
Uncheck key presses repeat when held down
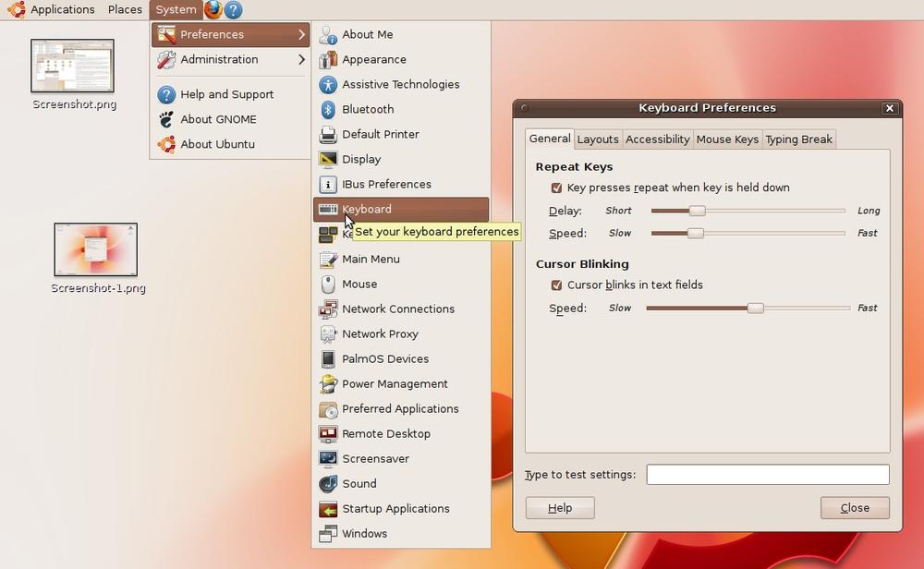click(556, 187)
